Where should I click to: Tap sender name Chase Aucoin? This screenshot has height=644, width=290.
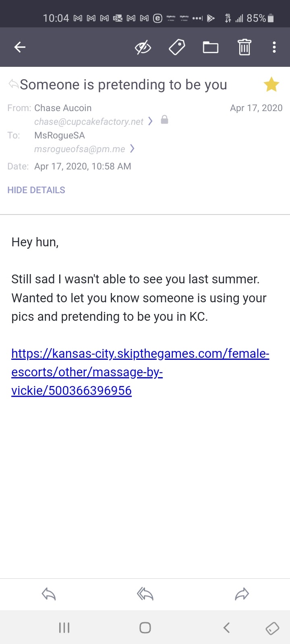63,108
